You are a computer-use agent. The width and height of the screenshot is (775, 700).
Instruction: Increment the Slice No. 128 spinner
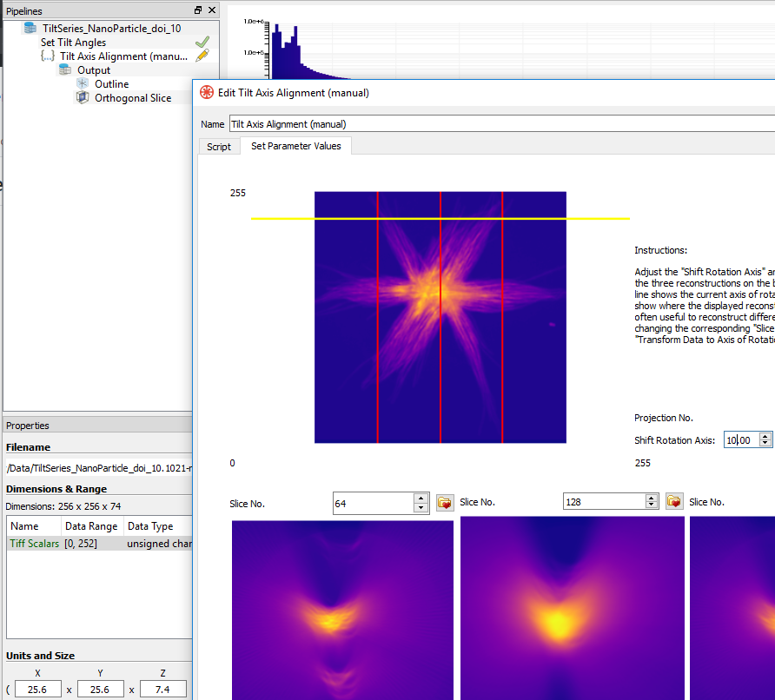coord(652,498)
